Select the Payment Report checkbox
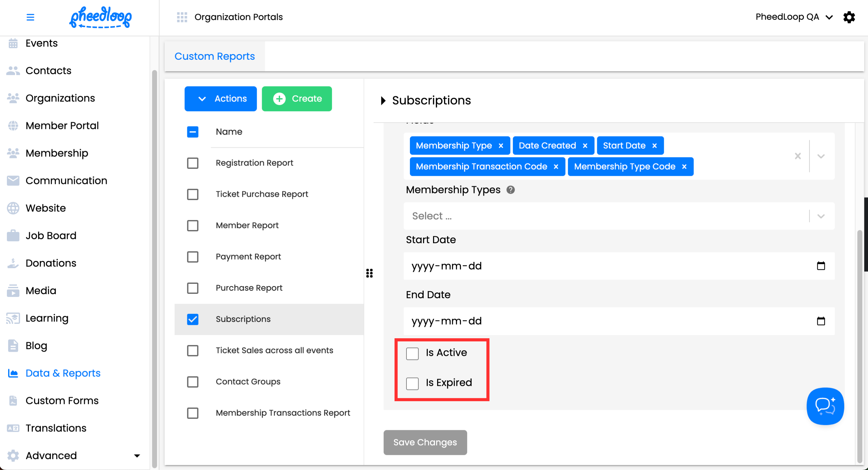This screenshot has height=470, width=868. coord(193,257)
